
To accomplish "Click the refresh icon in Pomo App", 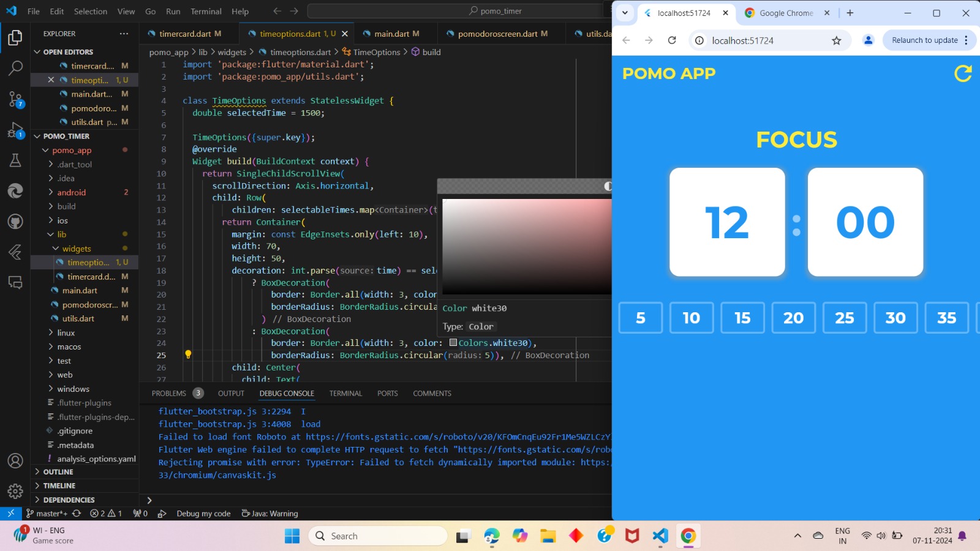I will (963, 73).
